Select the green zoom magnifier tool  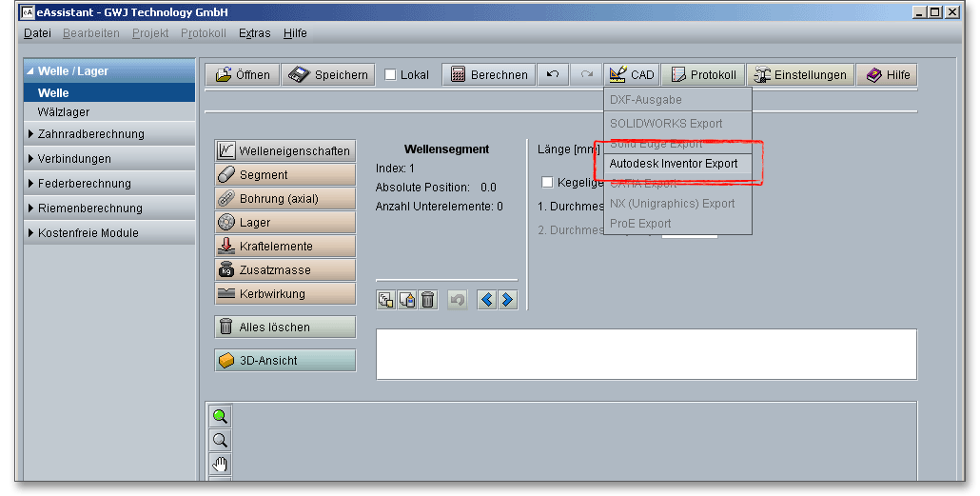[220, 417]
